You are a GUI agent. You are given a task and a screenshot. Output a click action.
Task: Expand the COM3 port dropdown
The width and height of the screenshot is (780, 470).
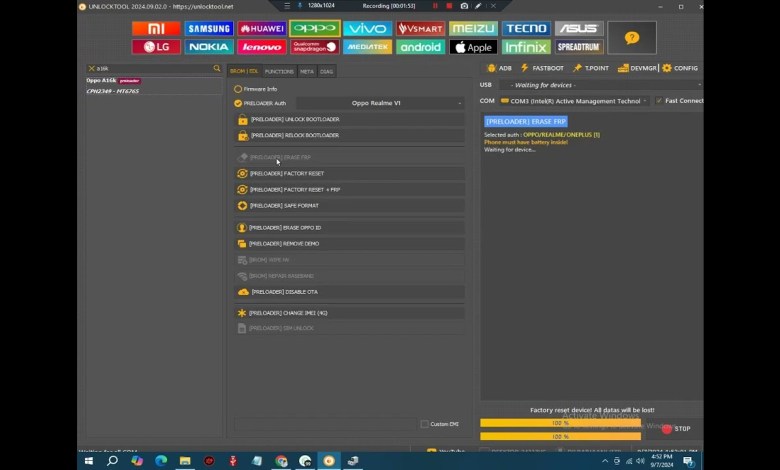click(575, 101)
